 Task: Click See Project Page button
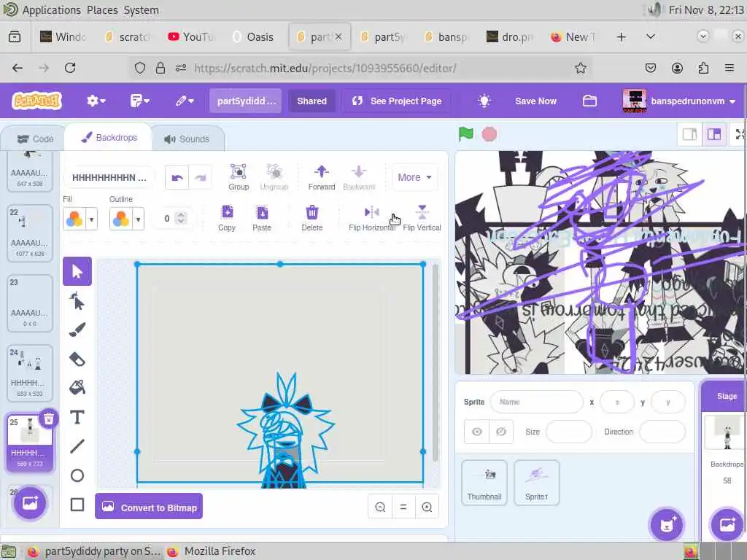coord(396,101)
